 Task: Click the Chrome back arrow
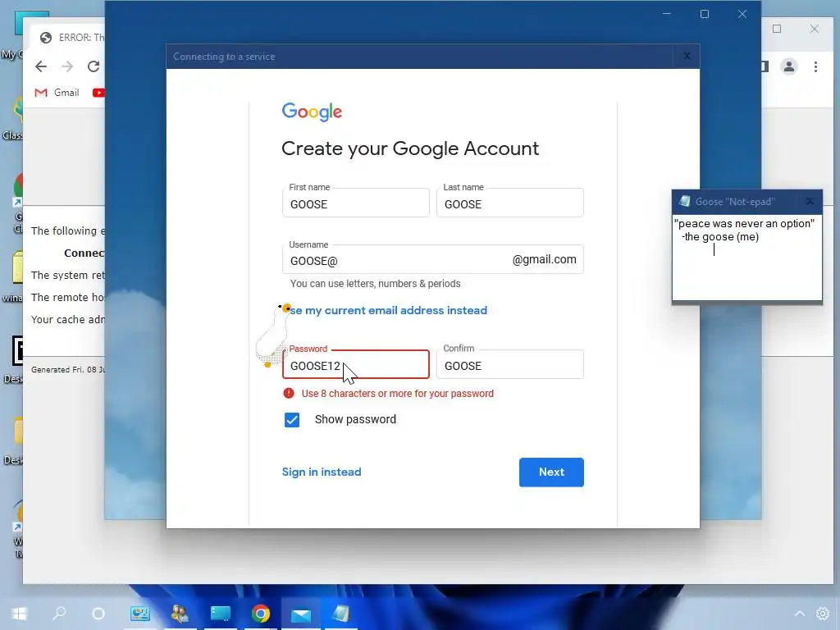[x=41, y=66]
